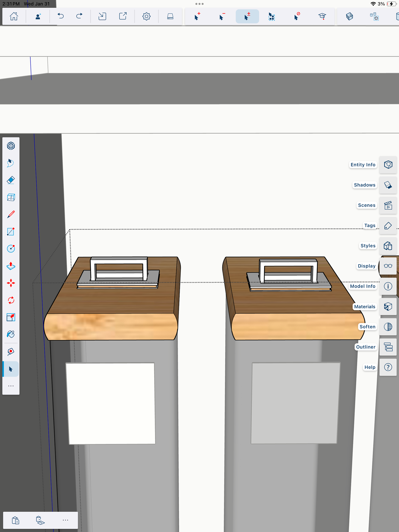Select the Circle drawing tool
This screenshot has width=399, height=532.
(x=11, y=248)
